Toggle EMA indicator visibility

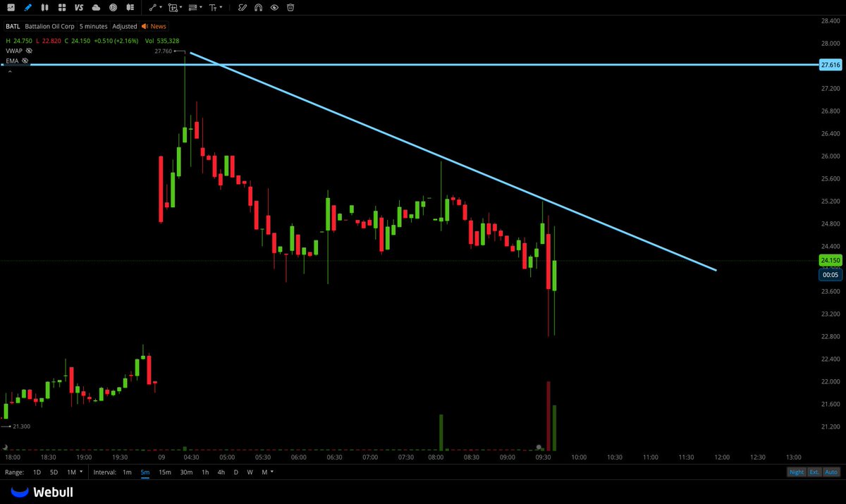pyautogui.click(x=25, y=61)
